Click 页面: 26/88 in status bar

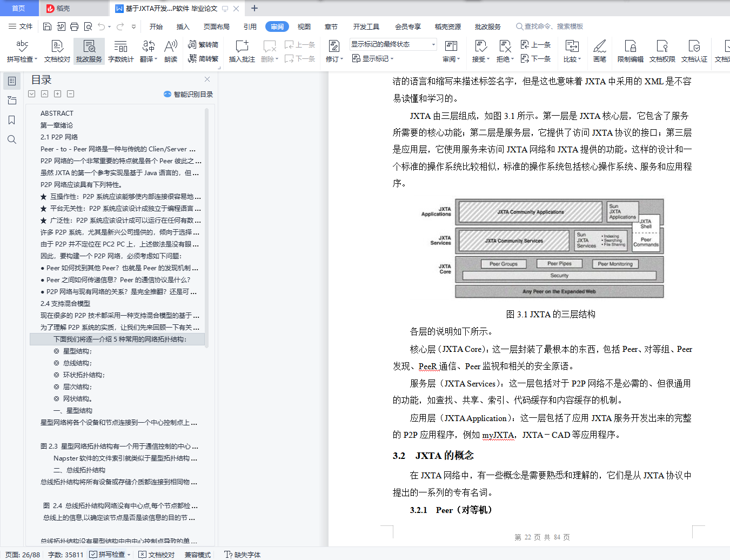pos(23,555)
